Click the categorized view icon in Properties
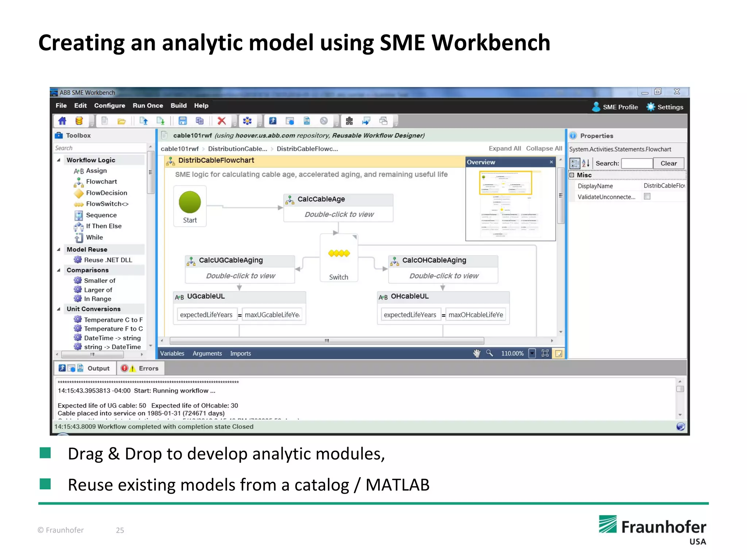The image size is (747, 560). pos(575,163)
